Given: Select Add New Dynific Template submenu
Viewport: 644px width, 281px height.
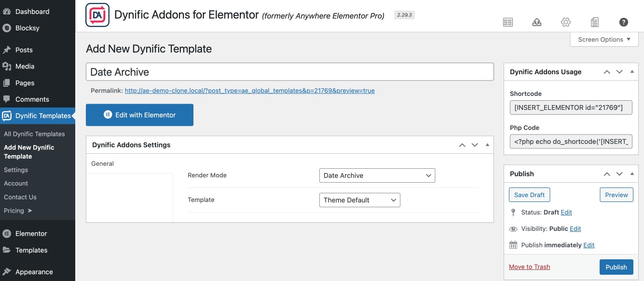Looking at the screenshot, I should pyautogui.click(x=29, y=152).
